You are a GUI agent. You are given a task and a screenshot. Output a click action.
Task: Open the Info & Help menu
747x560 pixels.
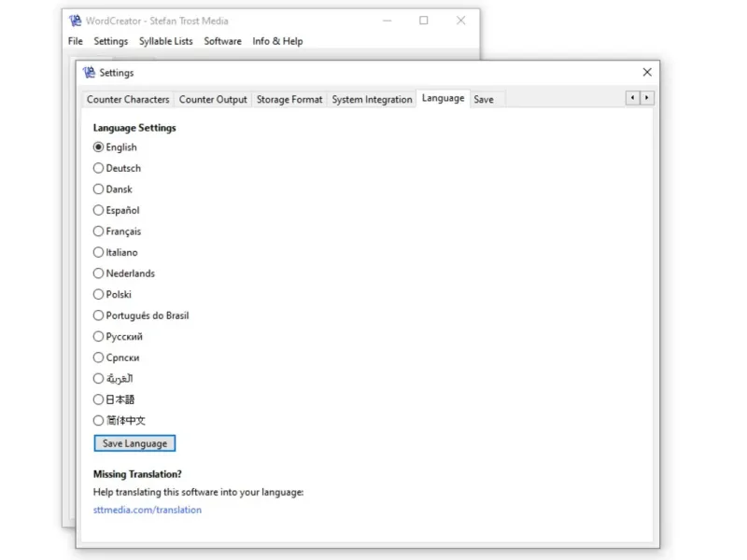coord(277,41)
